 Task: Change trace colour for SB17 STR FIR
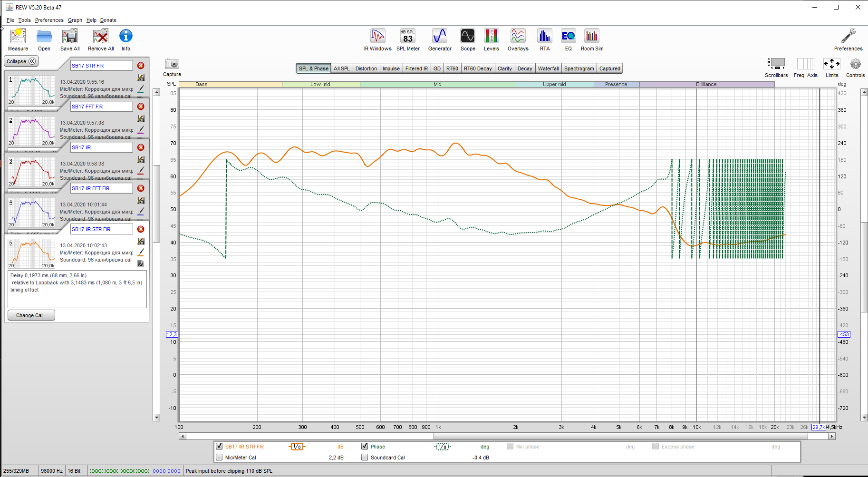[141, 88]
